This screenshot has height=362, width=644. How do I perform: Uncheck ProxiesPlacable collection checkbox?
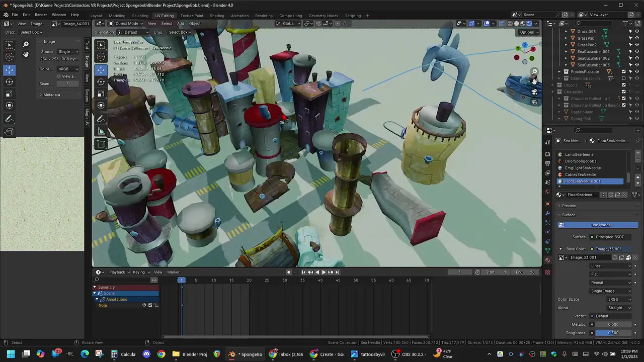(x=624, y=72)
